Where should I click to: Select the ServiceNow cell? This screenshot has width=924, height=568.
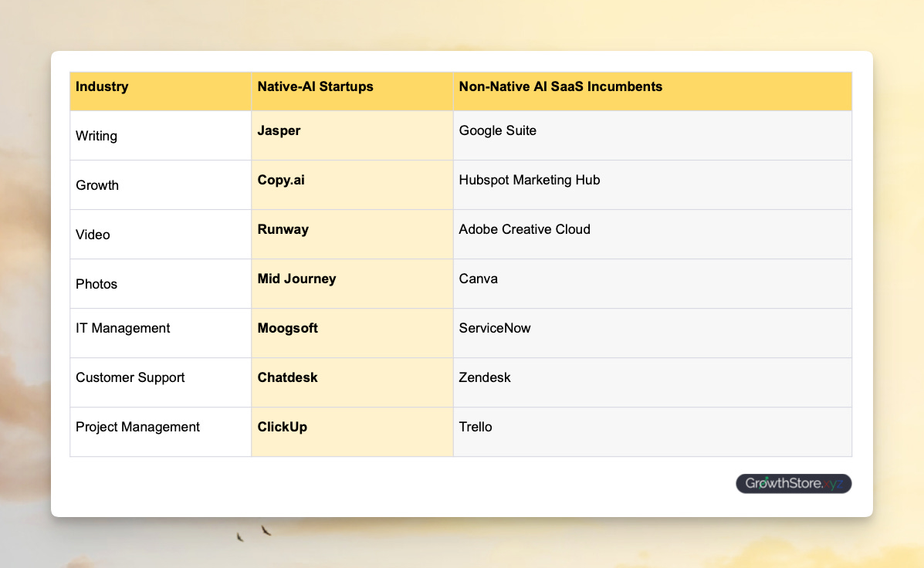coord(652,333)
